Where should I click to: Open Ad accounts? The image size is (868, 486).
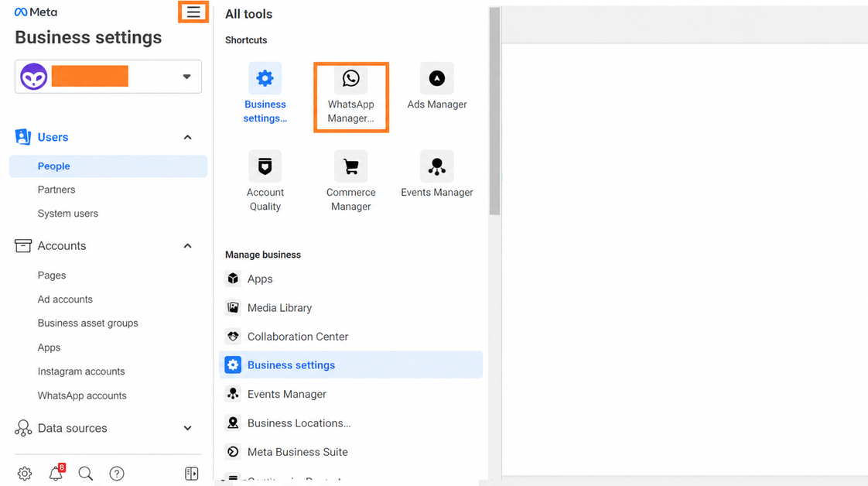click(x=65, y=299)
